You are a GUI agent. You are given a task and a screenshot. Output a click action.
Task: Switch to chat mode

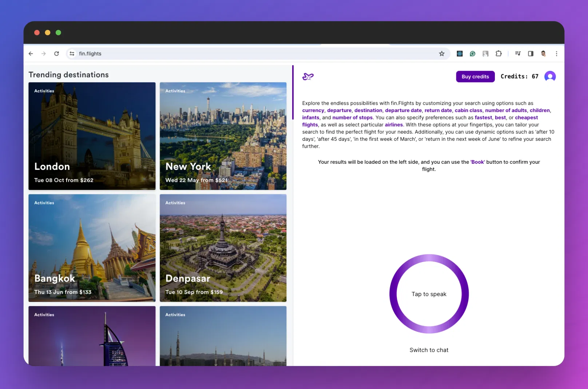click(x=429, y=350)
